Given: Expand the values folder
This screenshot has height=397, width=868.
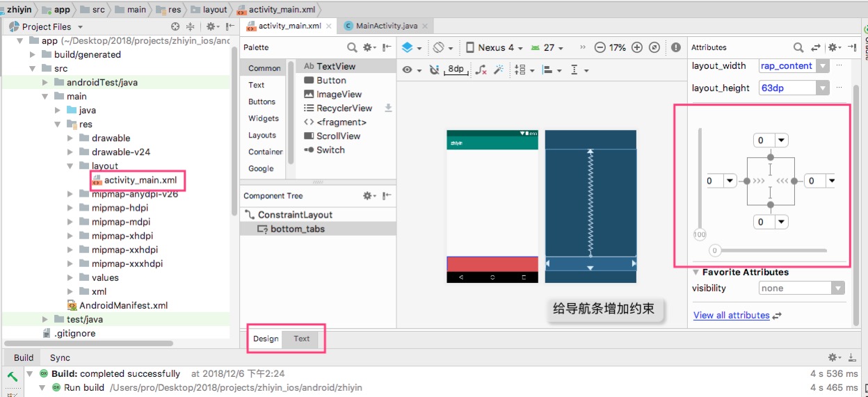Looking at the screenshot, I should pyautogui.click(x=71, y=277).
